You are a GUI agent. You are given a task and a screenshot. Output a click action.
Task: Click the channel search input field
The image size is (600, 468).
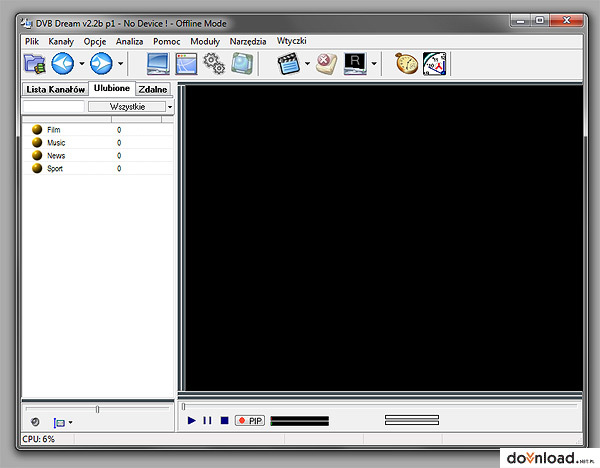(x=54, y=106)
